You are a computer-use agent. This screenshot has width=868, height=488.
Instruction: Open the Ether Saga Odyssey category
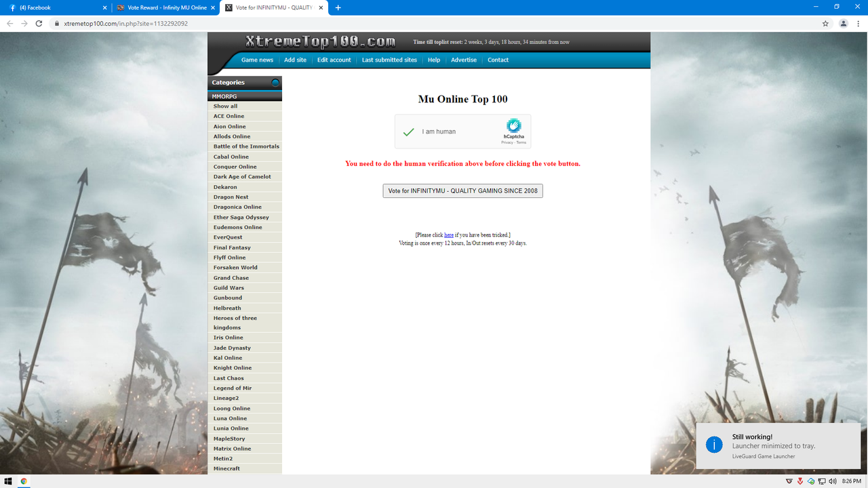(x=241, y=218)
